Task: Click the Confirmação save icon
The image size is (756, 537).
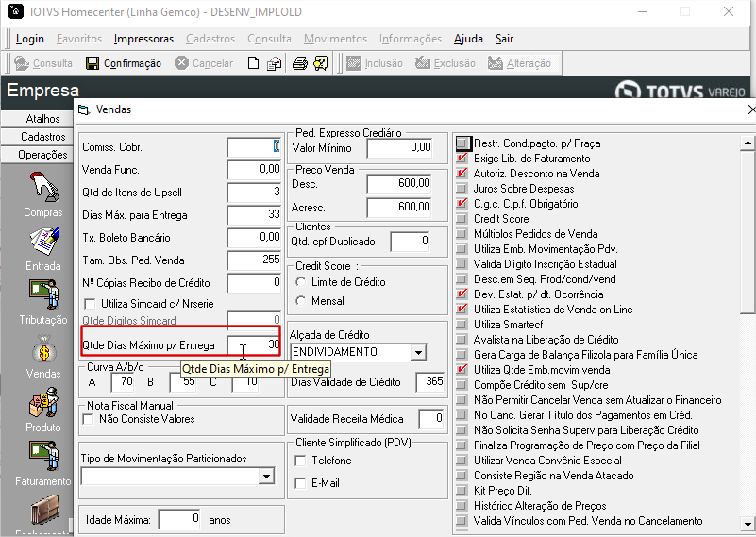Action: click(92, 63)
